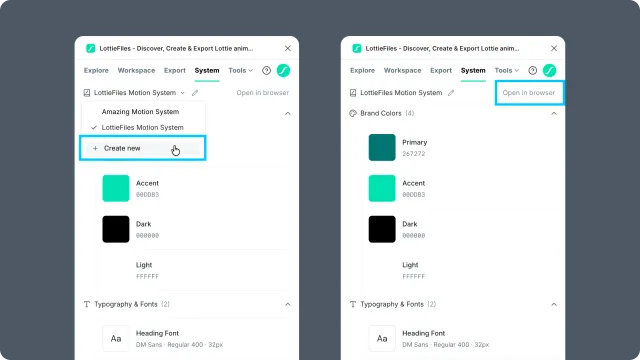This screenshot has height=360, width=640.
Task: Click Accent hex value in left panel
Action: tap(147, 195)
